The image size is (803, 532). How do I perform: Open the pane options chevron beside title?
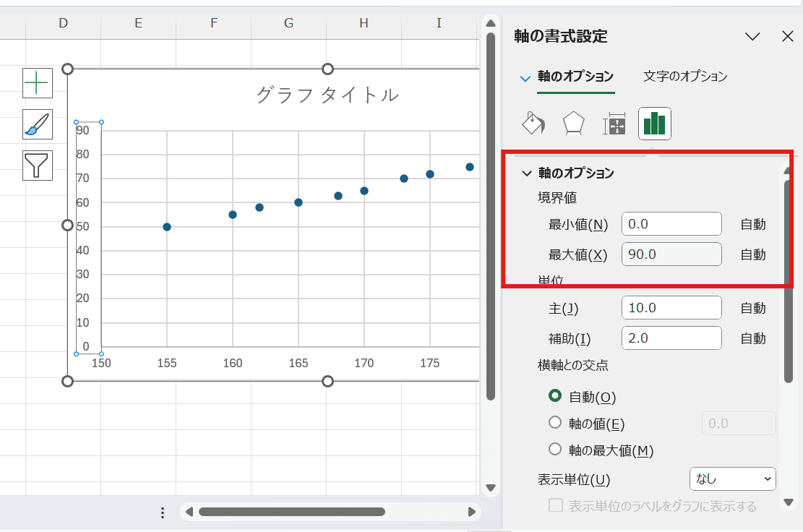752,36
